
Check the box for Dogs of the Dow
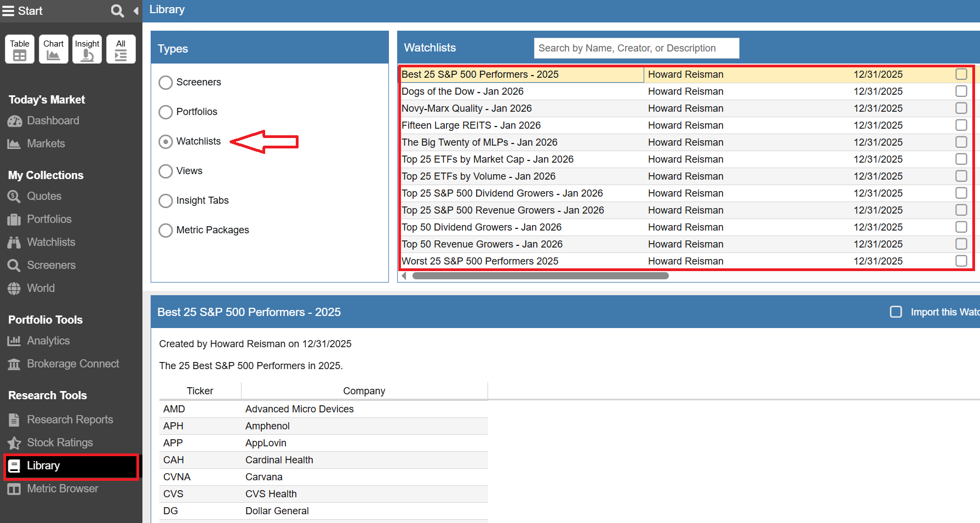(961, 91)
